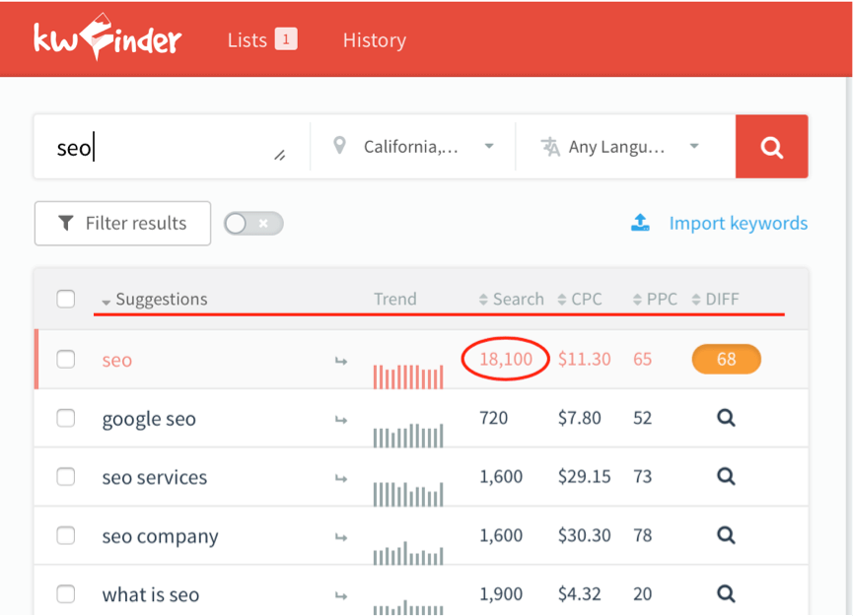Open the History tab

(375, 39)
